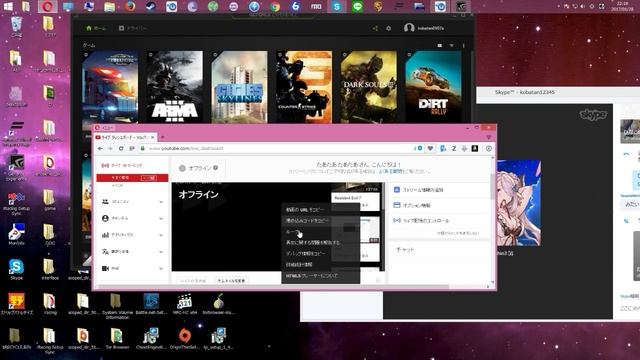Open the Options info row in right panel
The image size is (640, 360).
440,205
